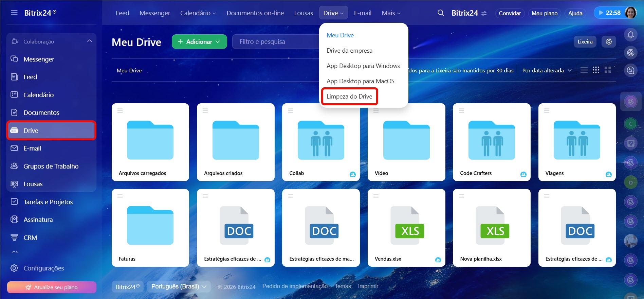Open the Vendas.xlsx file thumbnail

click(x=406, y=225)
